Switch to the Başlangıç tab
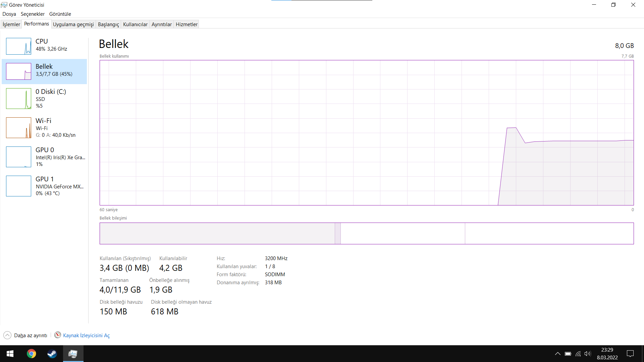The image size is (644, 362). coord(108,24)
